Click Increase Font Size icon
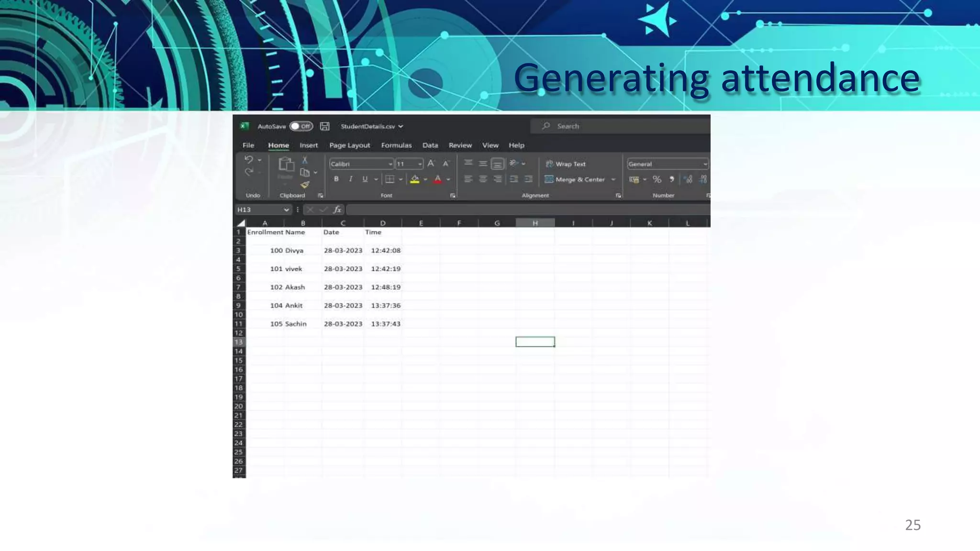Screen dimensions: 980x551 click(431, 164)
